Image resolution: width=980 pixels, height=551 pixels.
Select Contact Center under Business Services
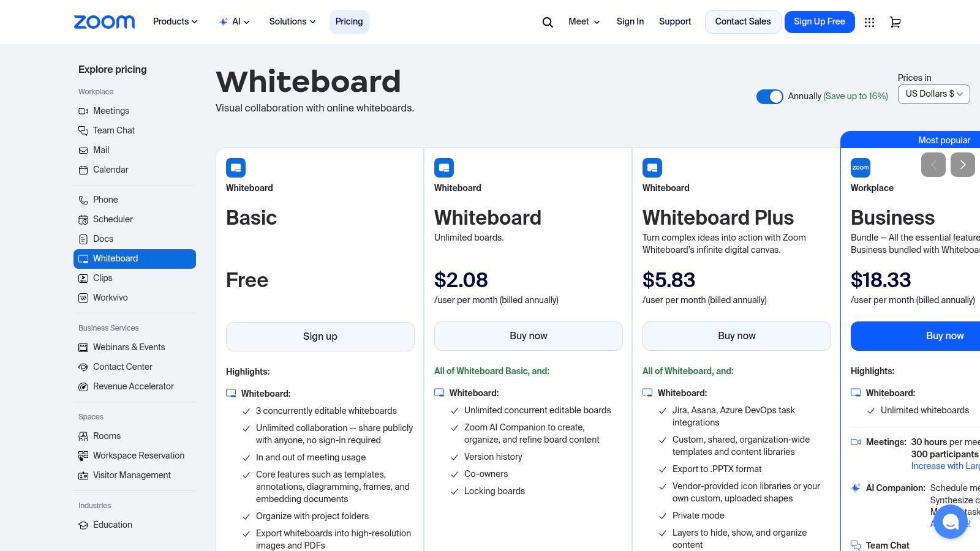point(123,366)
